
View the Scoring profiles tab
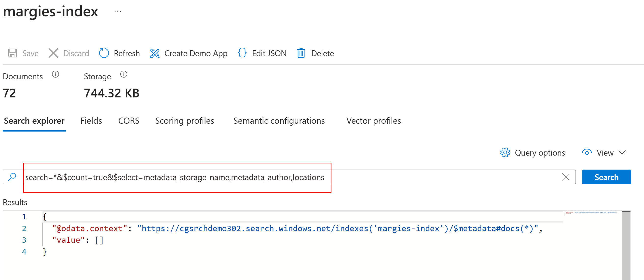(x=184, y=121)
